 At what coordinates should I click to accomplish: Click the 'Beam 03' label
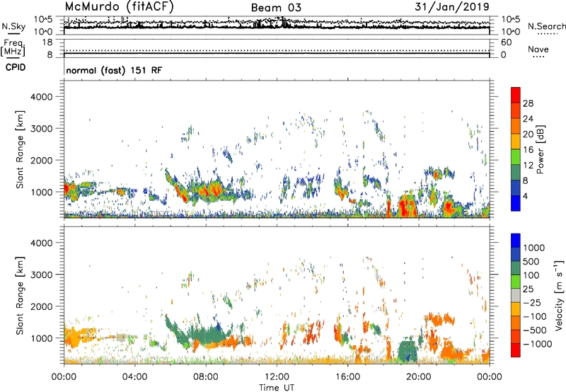pyautogui.click(x=276, y=8)
